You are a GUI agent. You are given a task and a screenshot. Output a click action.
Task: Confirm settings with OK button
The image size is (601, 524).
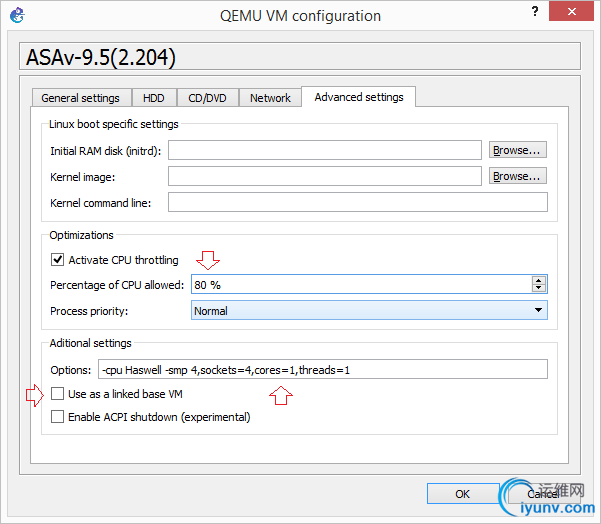coord(462,494)
